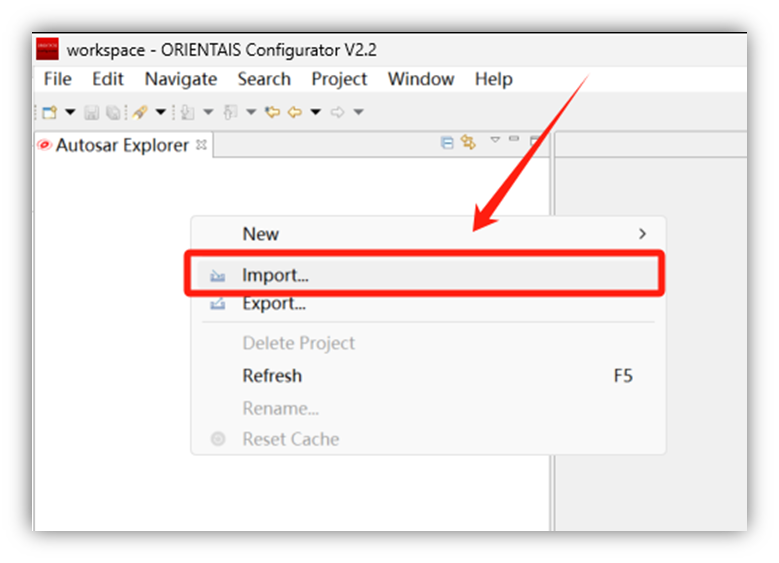779x563 pixels.
Task: Click the Forward navigation arrow icon
Action: [337, 112]
